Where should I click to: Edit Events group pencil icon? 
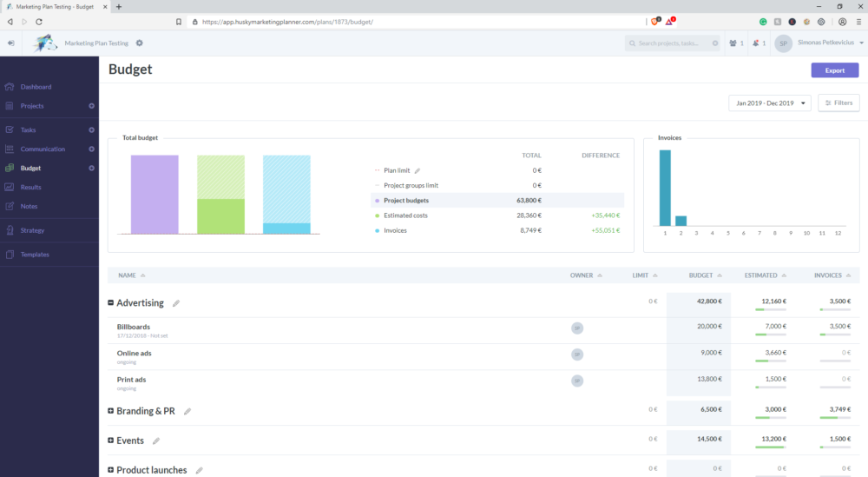coord(156,441)
